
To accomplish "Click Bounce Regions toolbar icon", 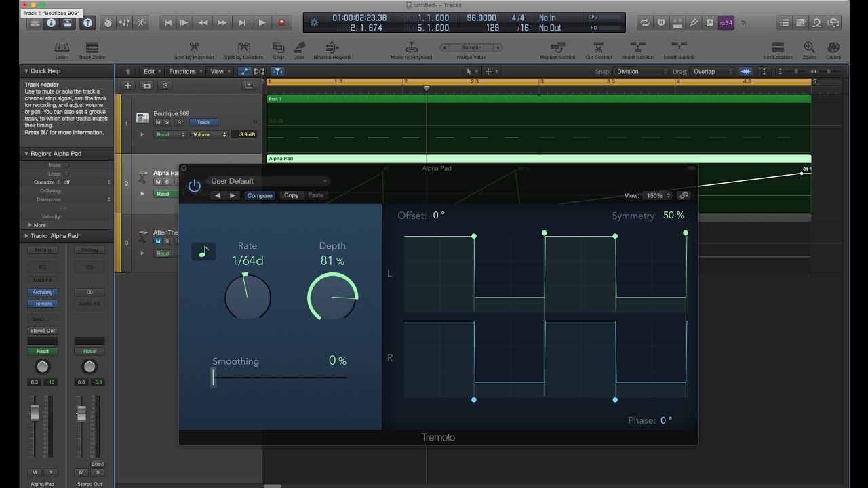I will pyautogui.click(x=332, y=47).
